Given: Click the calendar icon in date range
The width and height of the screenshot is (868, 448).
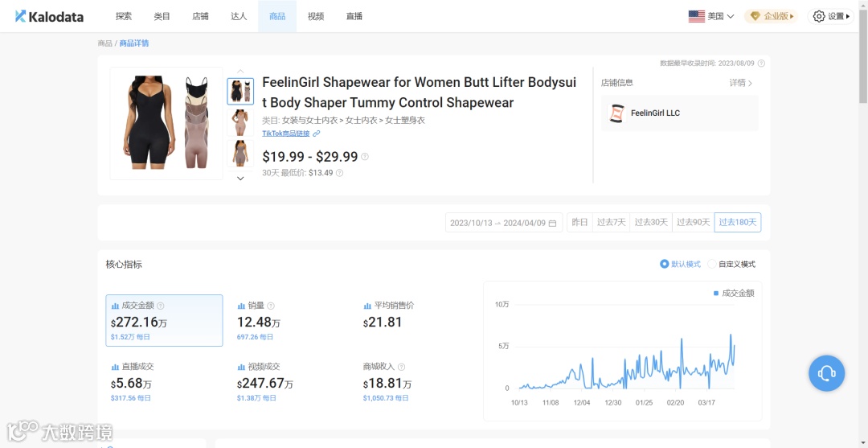Looking at the screenshot, I should tap(552, 223).
